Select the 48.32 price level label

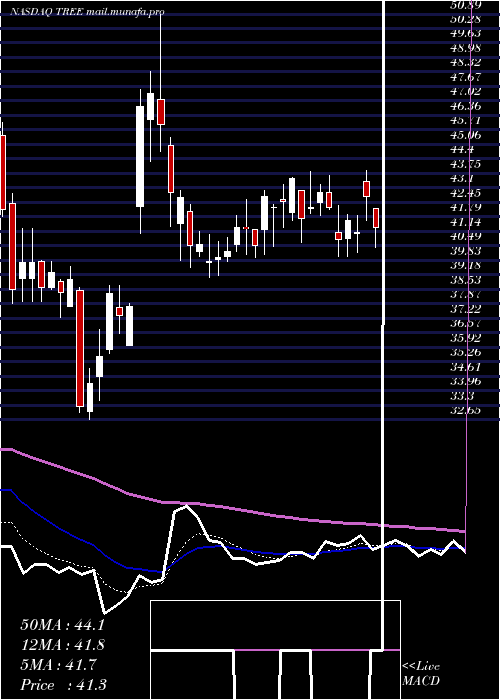466,62
